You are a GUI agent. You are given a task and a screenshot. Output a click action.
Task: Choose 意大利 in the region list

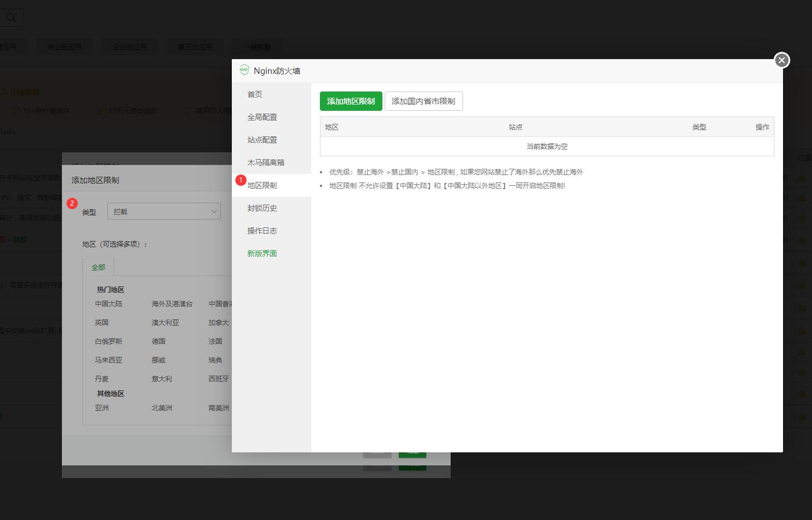[x=162, y=379]
